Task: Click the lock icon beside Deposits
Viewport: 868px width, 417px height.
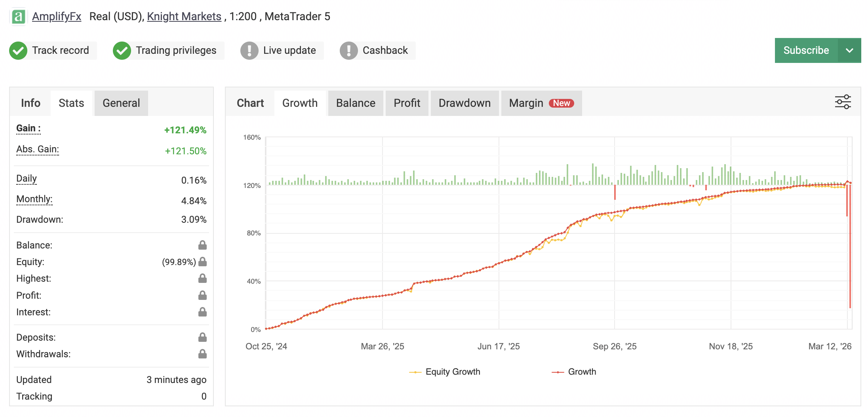Action: (202, 337)
